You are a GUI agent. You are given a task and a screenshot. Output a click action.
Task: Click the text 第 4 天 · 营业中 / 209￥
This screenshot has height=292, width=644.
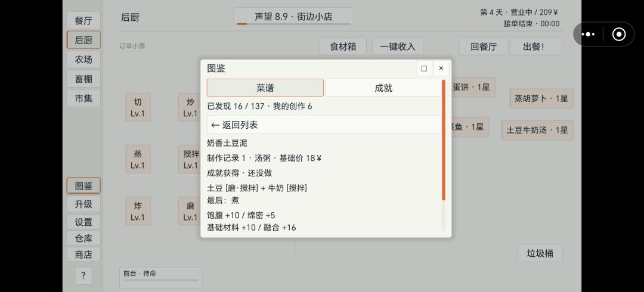pos(519,13)
